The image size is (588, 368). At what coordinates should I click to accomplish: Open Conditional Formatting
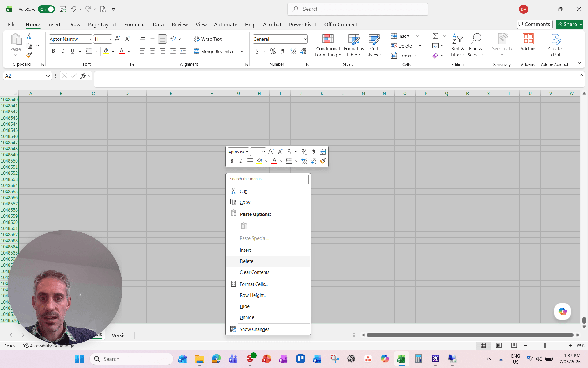tap(328, 45)
